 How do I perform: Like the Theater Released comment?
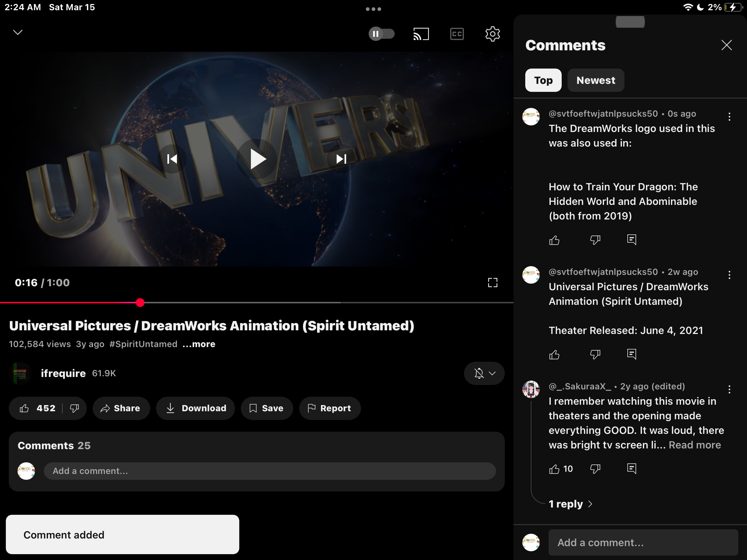[x=554, y=354]
